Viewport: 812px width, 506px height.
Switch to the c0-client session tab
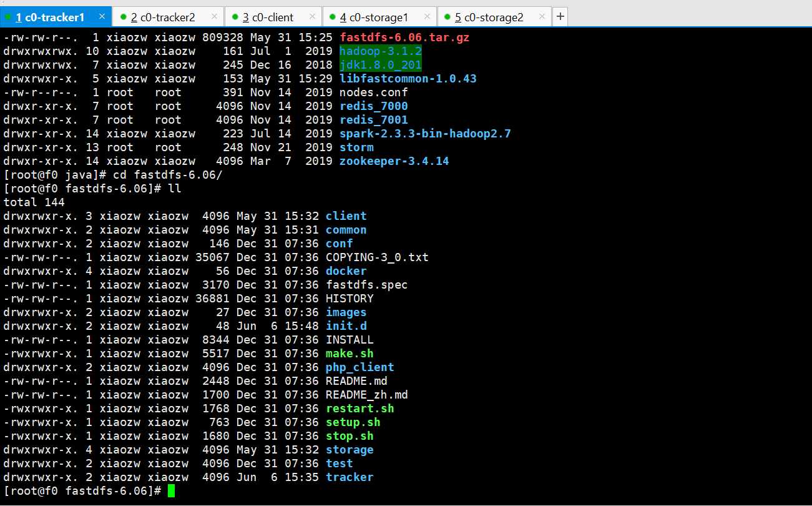[273, 17]
